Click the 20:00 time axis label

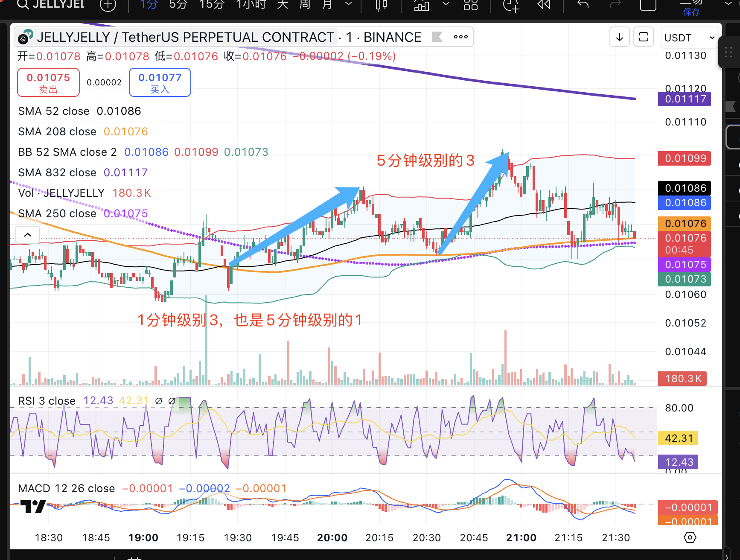tap(332, 538)
